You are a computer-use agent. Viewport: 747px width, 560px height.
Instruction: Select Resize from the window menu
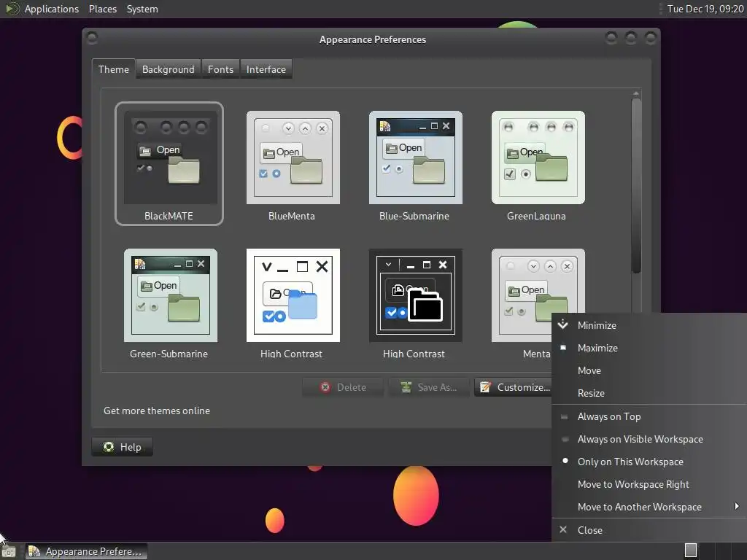click(x=649, y=393)
